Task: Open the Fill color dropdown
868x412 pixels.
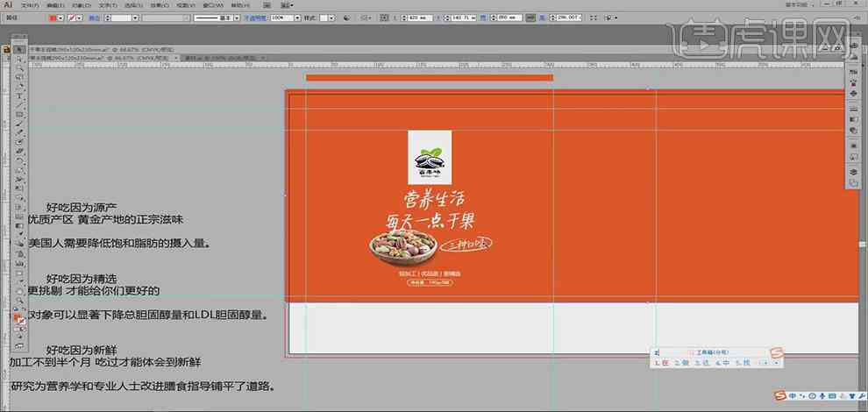Action: 60,18
